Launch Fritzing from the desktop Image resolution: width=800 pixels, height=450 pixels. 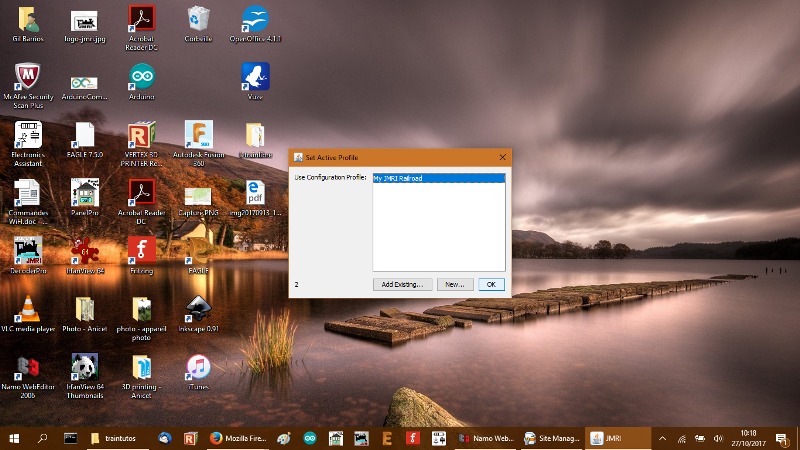pyautogui.click(x=141, y=251)
